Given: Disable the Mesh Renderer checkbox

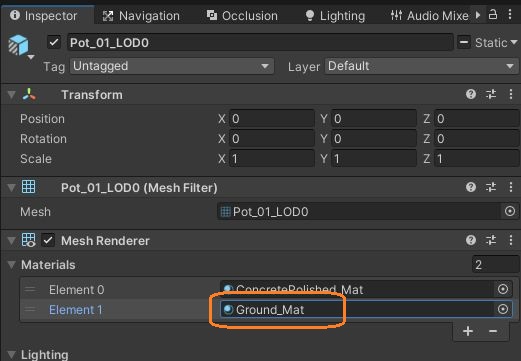Looking at the screenshot, I should coord(48,240).
